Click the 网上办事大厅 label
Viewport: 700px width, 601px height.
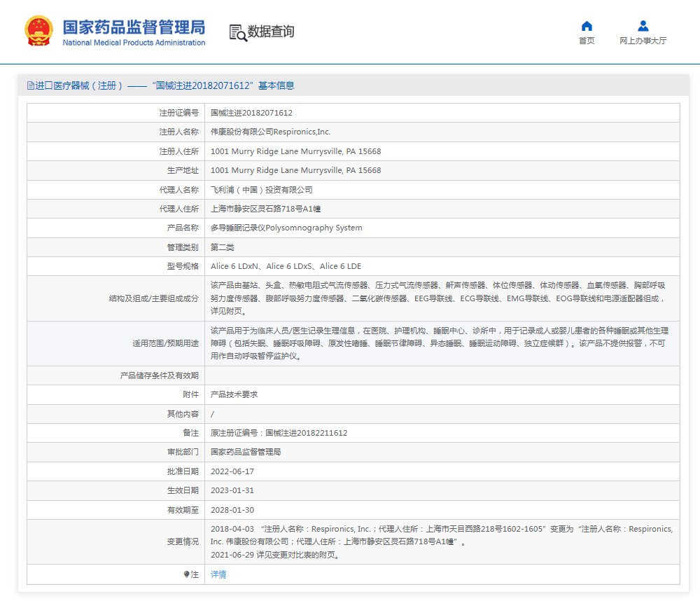tap(643, 41)
